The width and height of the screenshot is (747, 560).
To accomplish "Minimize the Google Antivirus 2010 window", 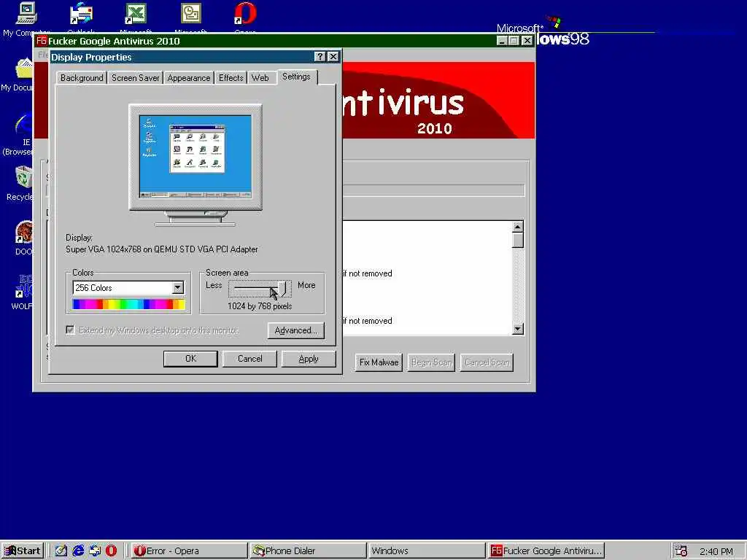I will tap(502, 41).
